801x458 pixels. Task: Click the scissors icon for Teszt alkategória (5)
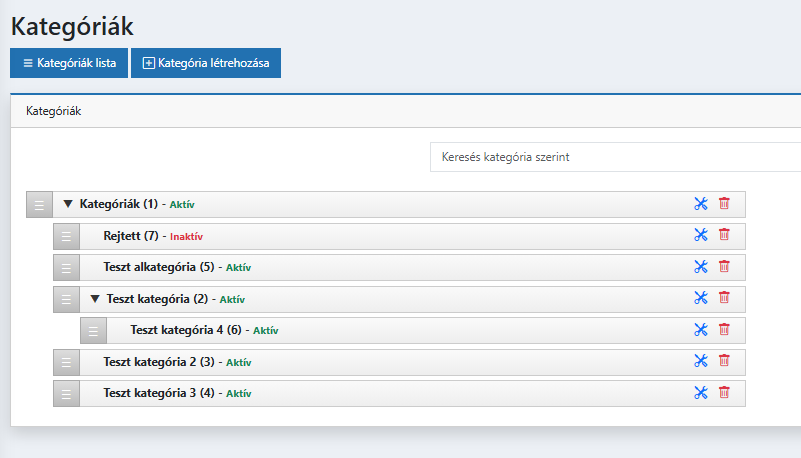(700, 267)
